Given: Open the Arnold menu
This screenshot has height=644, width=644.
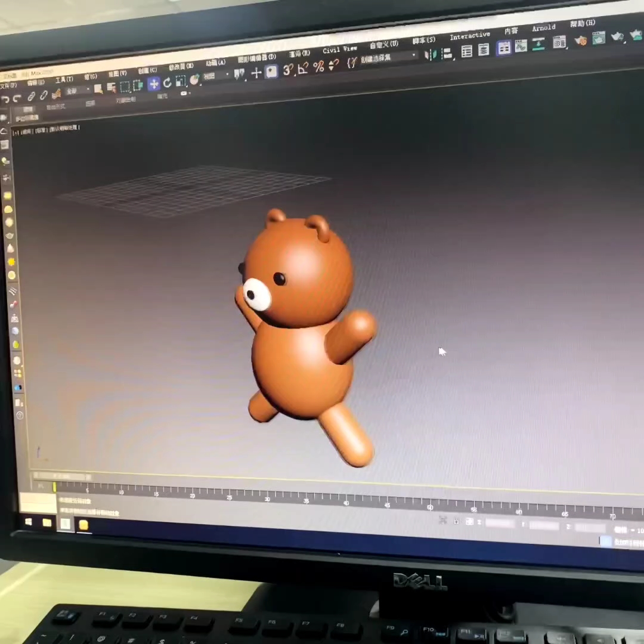Looking at the screenshot, I should pos(543,28).
